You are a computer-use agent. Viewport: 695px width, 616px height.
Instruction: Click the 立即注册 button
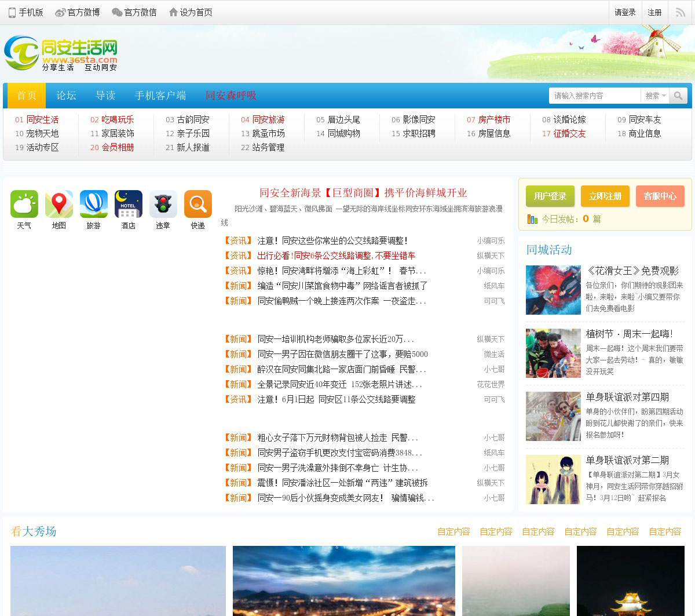[x=605, y=196]
